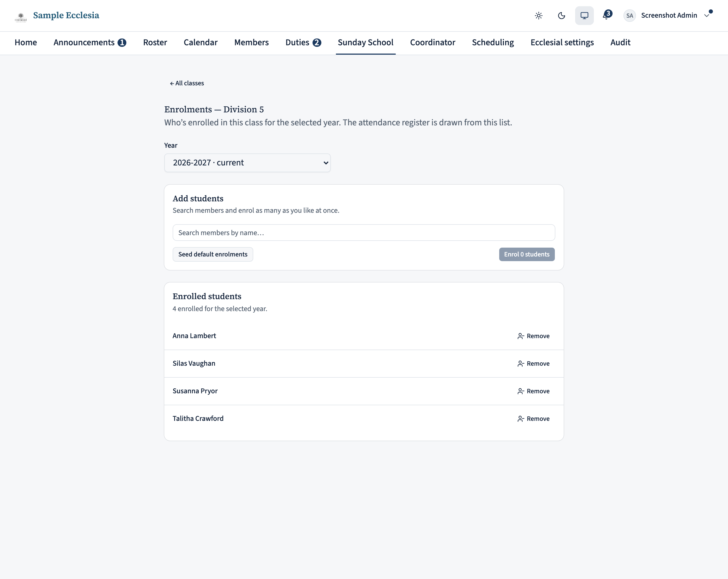Open Ecclesial settings tab

click(562, 43)
